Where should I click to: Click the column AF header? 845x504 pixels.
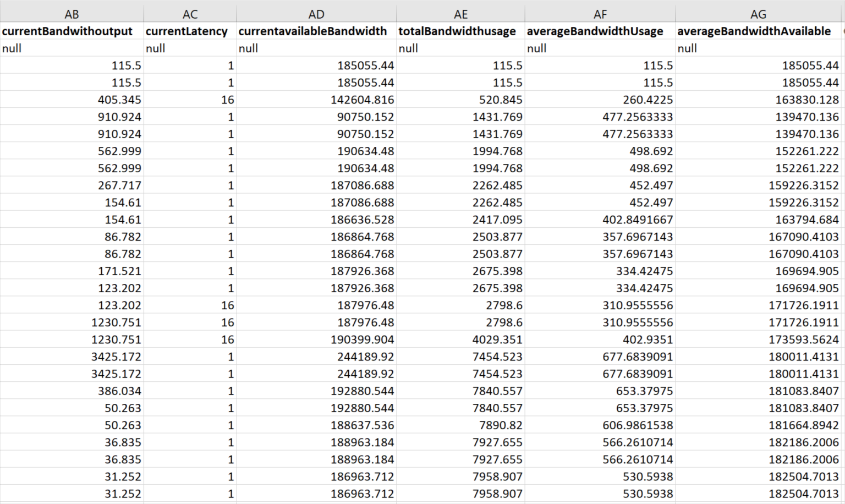click(x=600, y=14)
